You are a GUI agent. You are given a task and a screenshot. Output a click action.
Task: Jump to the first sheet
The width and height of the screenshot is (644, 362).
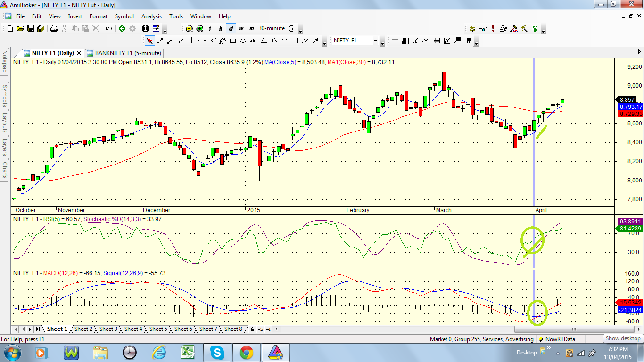tap(16, 329)
